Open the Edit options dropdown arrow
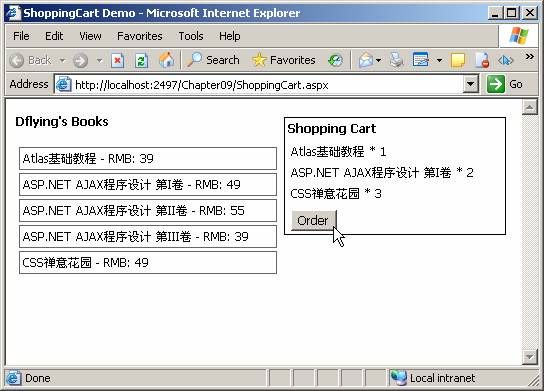 439,61
